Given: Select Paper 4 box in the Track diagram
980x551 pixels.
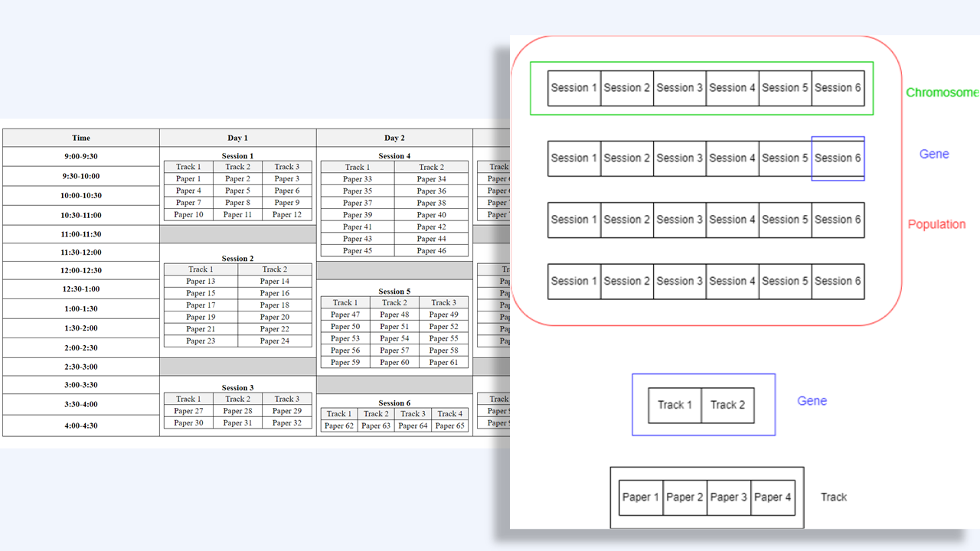Looking at the screenshot, I should click(773, 497).
